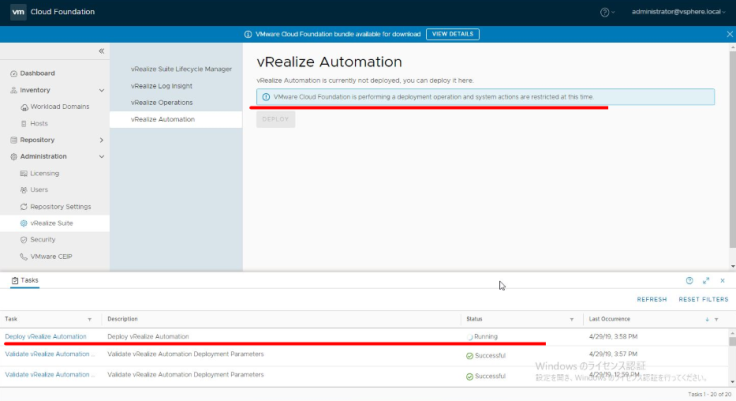Click the VMware vm logo
The width and height of the screenshot is (736, 401).
[18, 12]
